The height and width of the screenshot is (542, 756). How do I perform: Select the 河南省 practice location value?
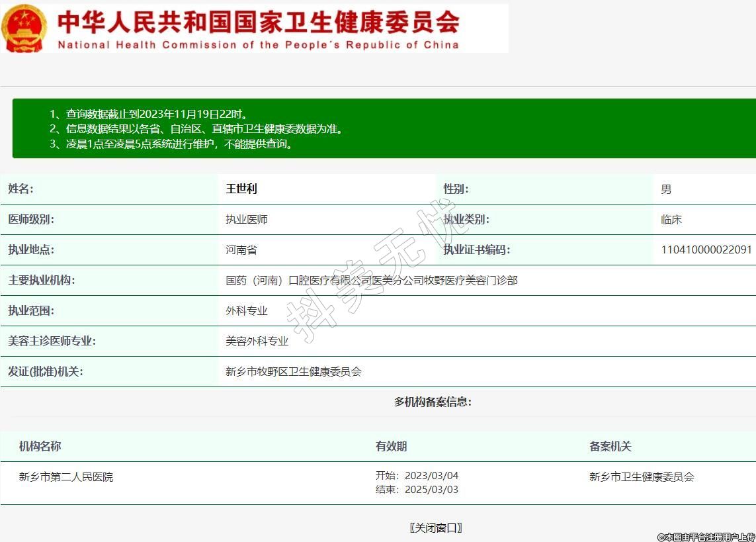tap(241, 249)
